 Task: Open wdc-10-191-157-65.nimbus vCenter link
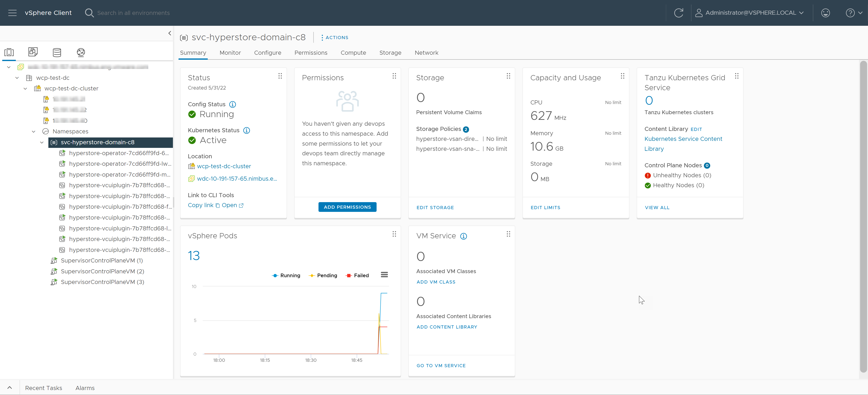[237, 179]
